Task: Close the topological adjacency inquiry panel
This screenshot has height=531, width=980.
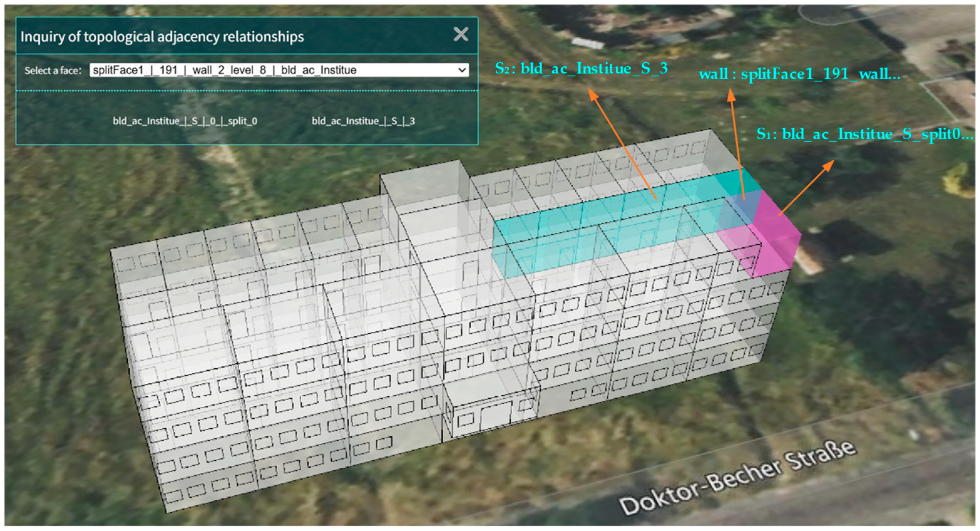Action: click(x=461, y=34)
